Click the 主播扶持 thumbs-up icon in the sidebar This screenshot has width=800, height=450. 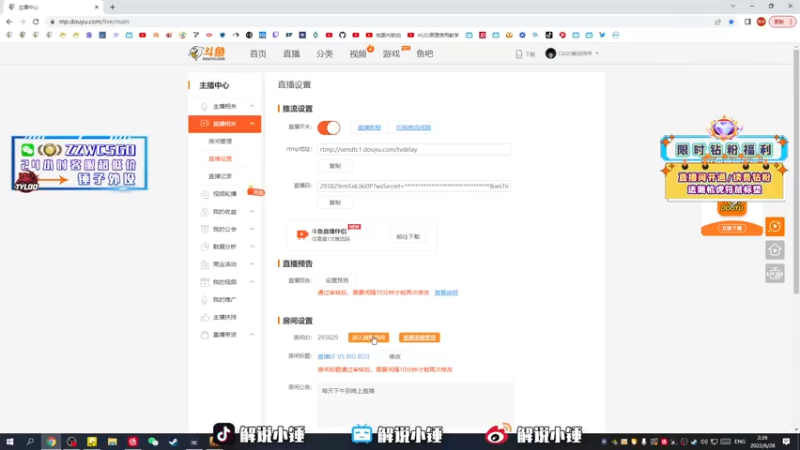(205, 317)
